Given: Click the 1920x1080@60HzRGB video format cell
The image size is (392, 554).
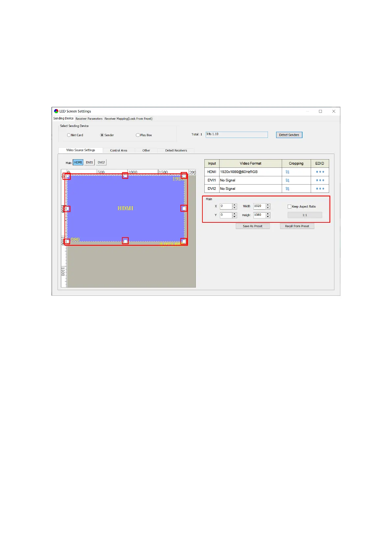Looking at the screenshot, I should [x=250, y=172].
